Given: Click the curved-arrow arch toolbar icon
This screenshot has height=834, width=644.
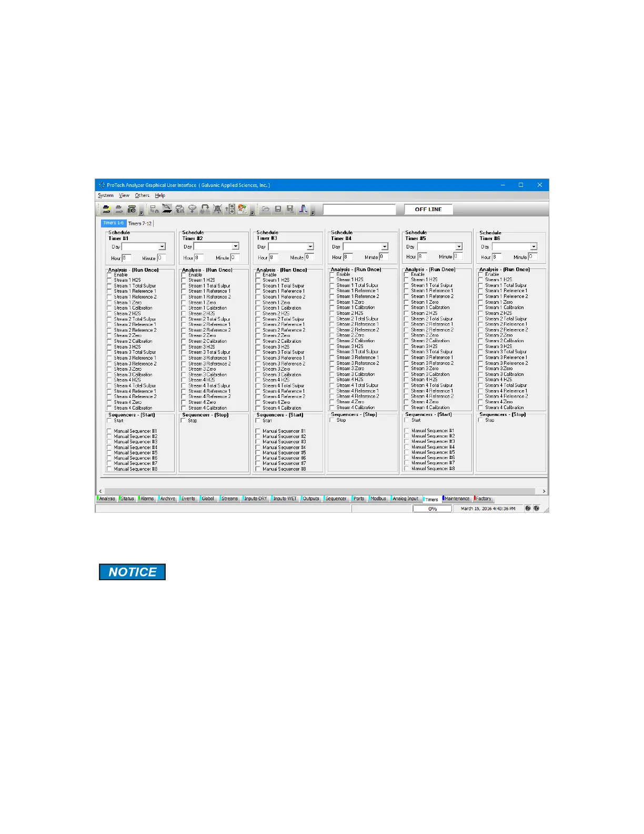Looking at the screenshot, I should coord(205,210).
